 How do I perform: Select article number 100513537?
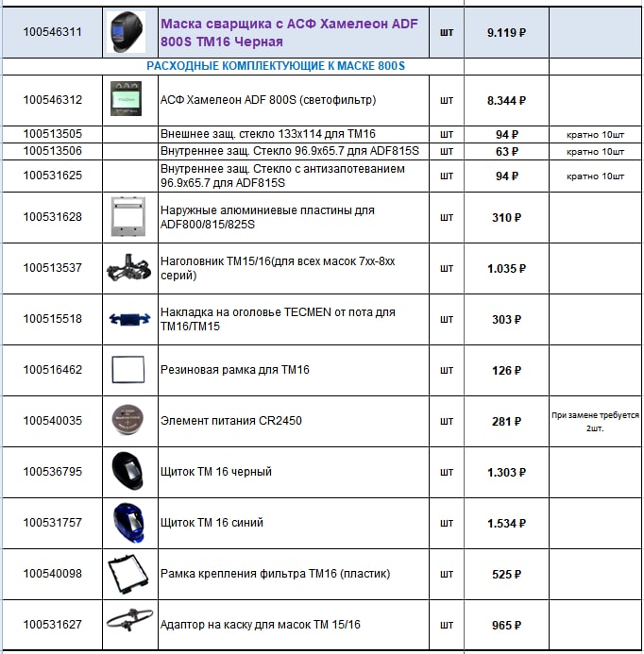(x=53, y=268)
